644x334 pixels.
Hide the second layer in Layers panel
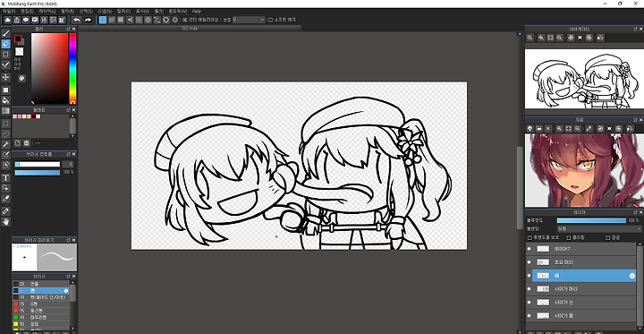(x=529, y=262)
